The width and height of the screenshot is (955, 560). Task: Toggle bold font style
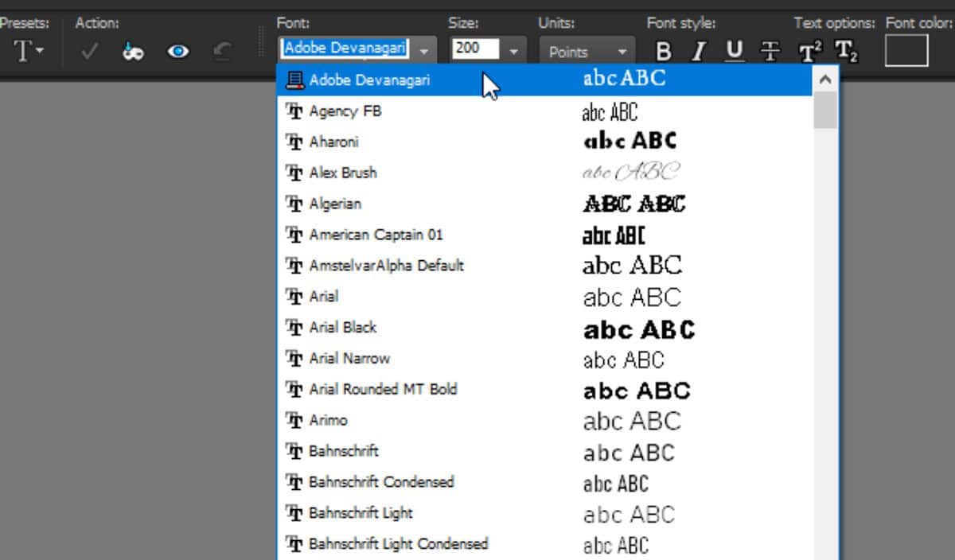(x=664, y=51)
